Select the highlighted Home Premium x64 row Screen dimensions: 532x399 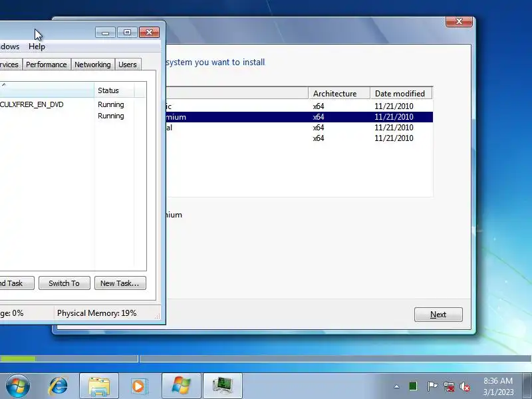point(299,117)
